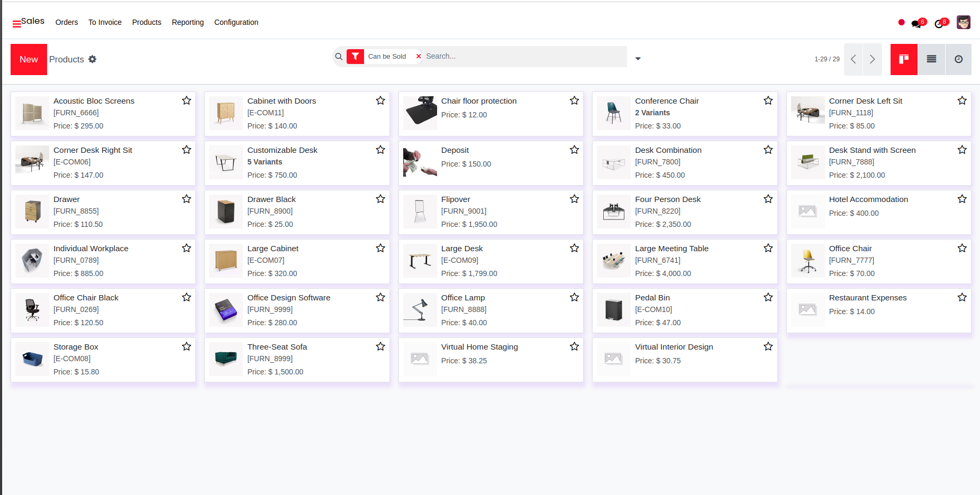The height and width of the screenshot is (495, 980).
Task: Star the Desk Stand with Screen product
Action: click(962, 150)
